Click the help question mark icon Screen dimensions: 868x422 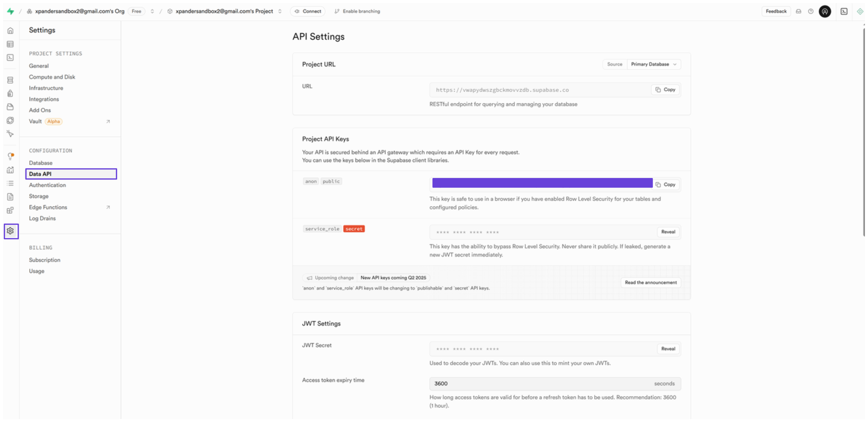[810, 11]
